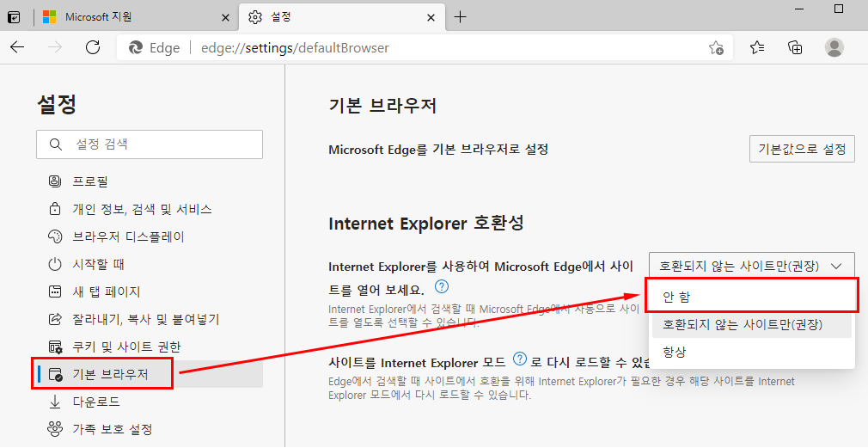Close the 설정 tab
This screenshot has height=448, width=868.
[x=431, y=18]
